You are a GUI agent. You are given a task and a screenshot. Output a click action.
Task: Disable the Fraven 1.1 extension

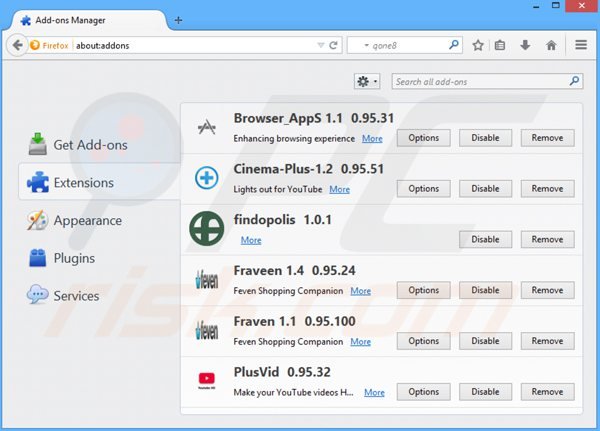click(485, 341)
